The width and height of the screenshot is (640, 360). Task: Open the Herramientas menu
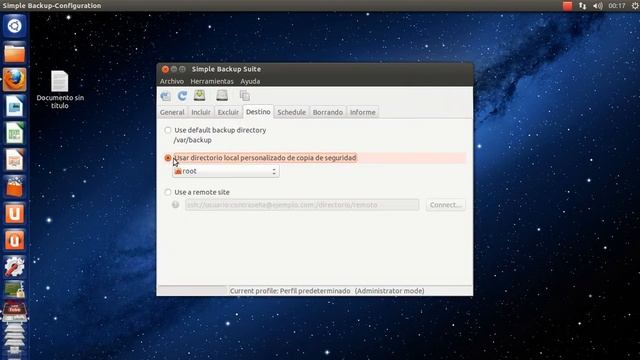[212, 81]
